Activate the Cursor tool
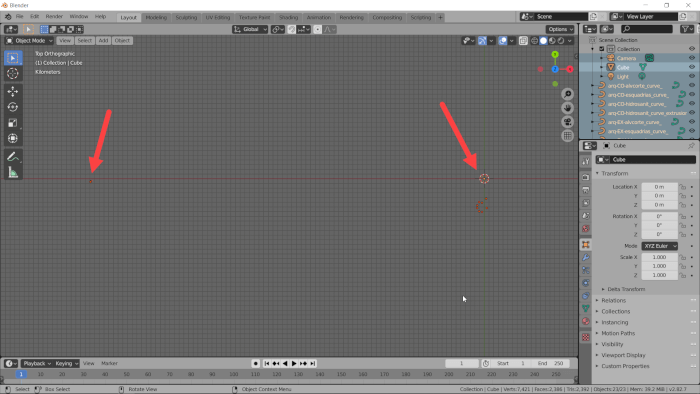Viewport: 700px width, 394px height. (x=12, y=73)
